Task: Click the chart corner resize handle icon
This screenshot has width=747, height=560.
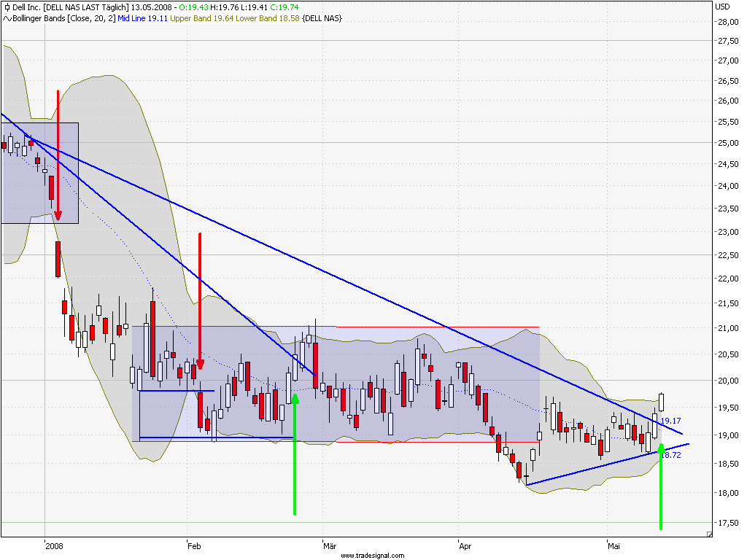Action: click(x=709, y=534)
